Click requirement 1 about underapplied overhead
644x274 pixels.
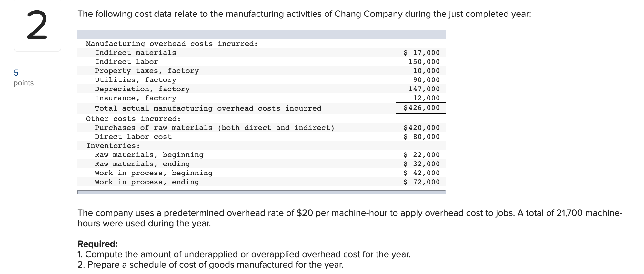(244, 254)
